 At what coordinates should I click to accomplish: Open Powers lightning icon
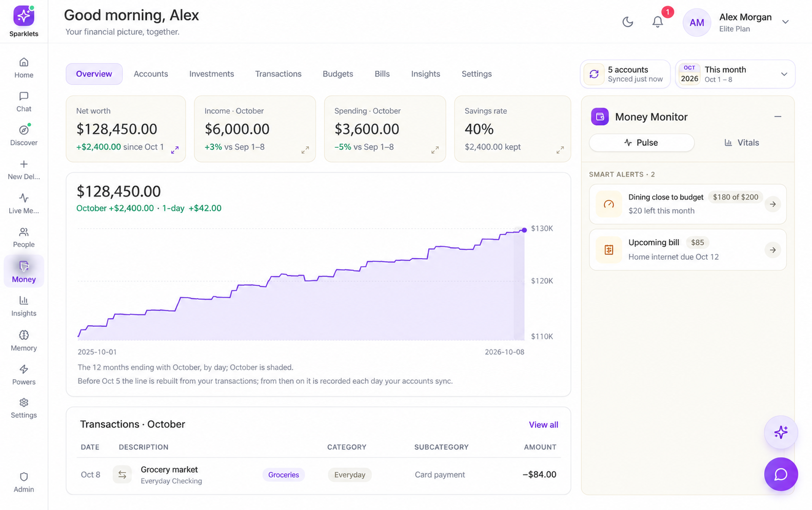click(24, 369)
